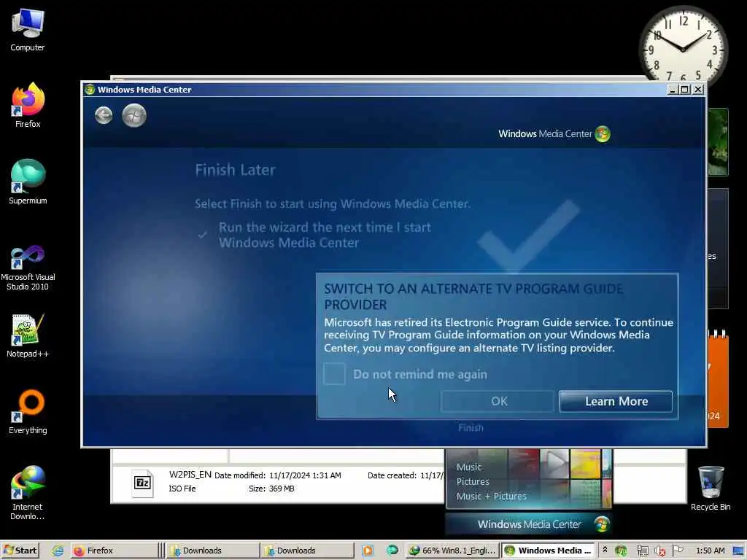The height and width of the screenshot is (560, 747).
Task: Launch Internet Explorer from quick launch
Action: point(58,551)
